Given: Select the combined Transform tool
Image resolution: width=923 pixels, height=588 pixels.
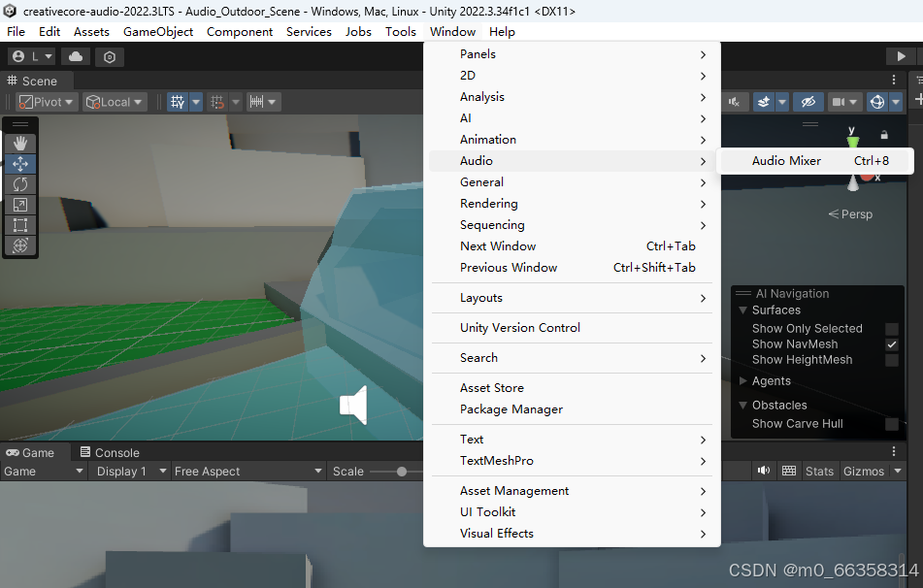Looking at the screenshot, I should tap(20, 245).
